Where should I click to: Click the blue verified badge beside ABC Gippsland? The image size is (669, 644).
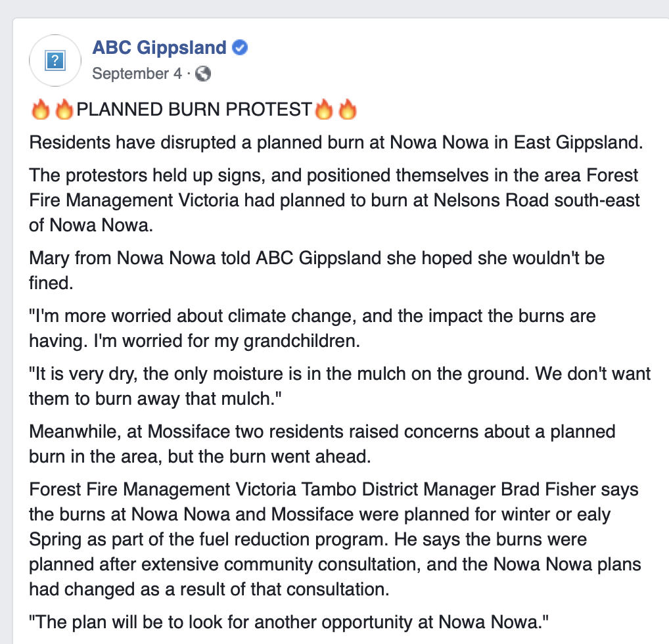pyautogui.click(x=240, y=48)
